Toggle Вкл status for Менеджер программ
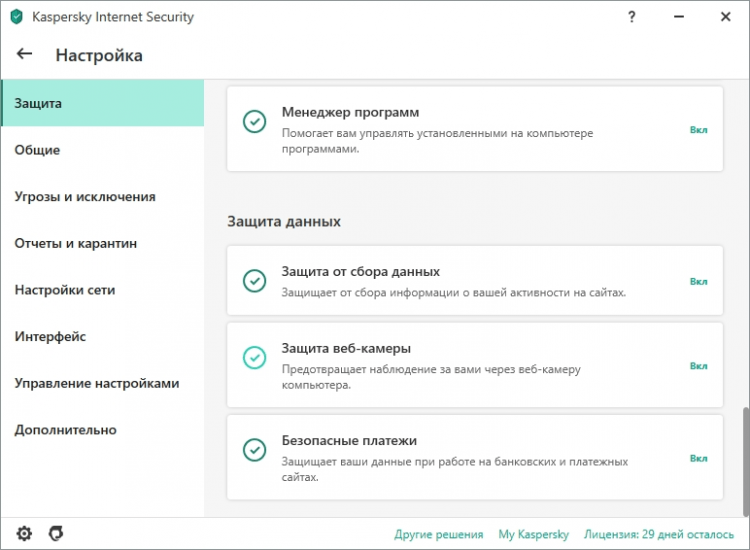 (x=698, y=130)
